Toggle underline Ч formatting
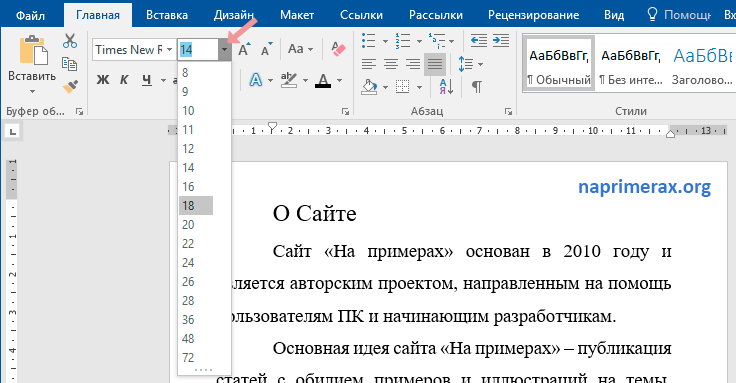736x383 pixels. click(x=147, y=80)
